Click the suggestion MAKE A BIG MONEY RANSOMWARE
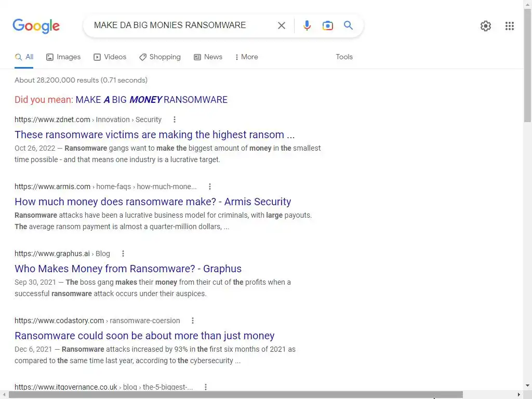Viewport: 532px width, 399px height. [151, 100]
